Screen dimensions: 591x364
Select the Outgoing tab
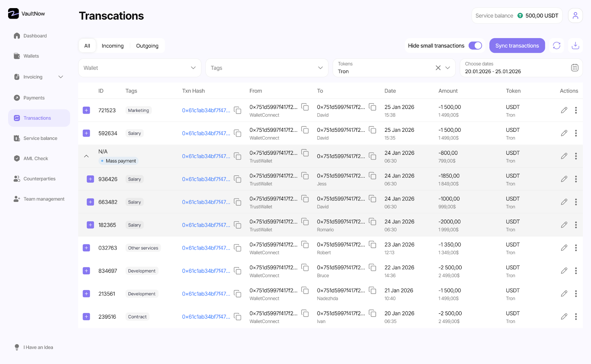[x=147, y=46]
